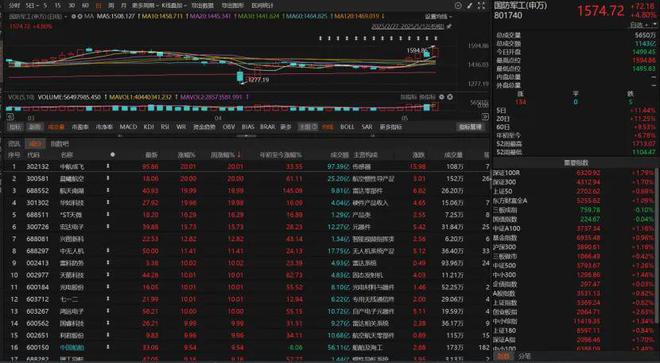
Task: Switch chart to 分时 intraday view
Action: [14, 5]
